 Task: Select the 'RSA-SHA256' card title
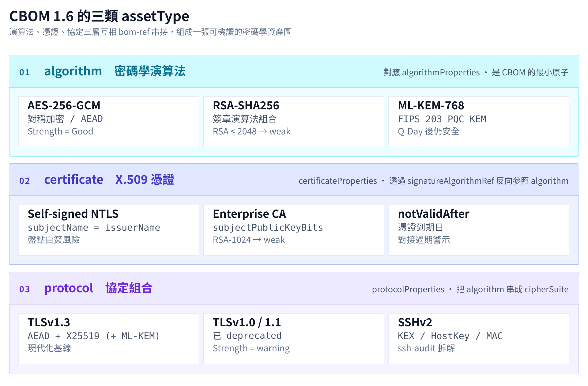246,105
